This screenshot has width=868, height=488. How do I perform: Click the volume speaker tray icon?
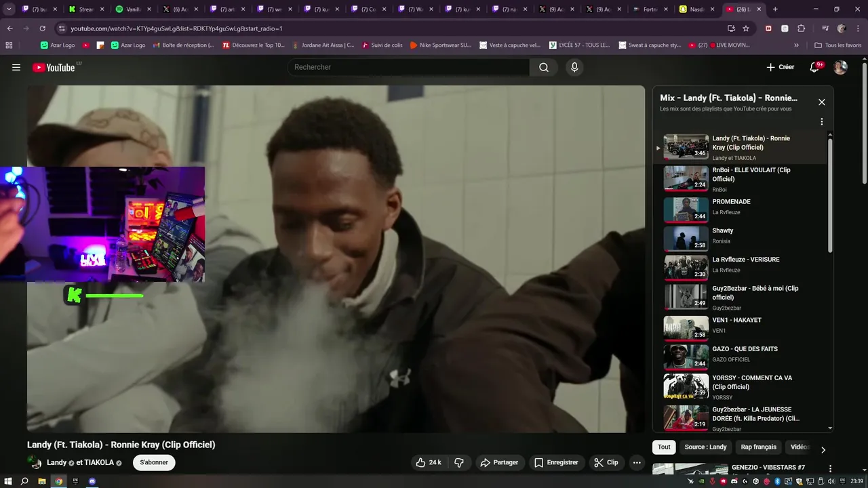pos(831,481)
